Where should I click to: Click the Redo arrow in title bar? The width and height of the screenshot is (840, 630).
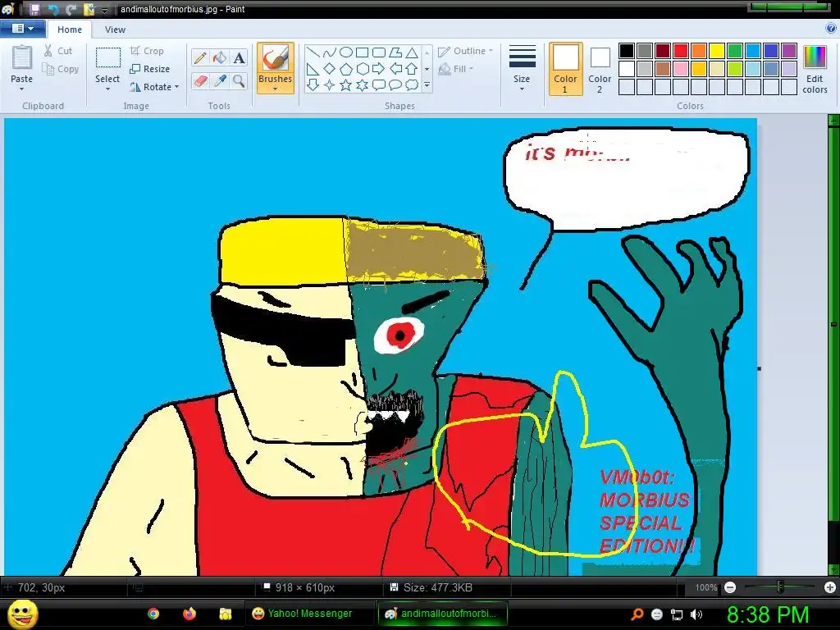(x=71, y=9)
